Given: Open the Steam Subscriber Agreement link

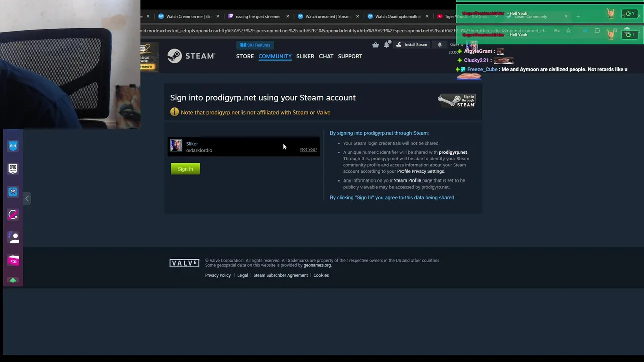Looking at the screenshot, I should point(280,275).
